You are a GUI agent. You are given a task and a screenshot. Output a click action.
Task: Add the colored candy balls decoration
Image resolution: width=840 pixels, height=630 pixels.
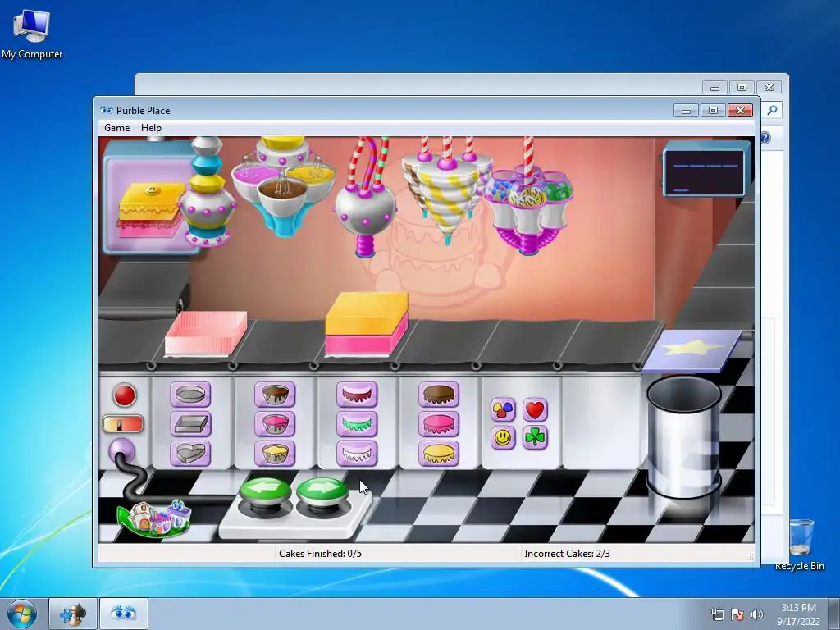pos(503,410)
